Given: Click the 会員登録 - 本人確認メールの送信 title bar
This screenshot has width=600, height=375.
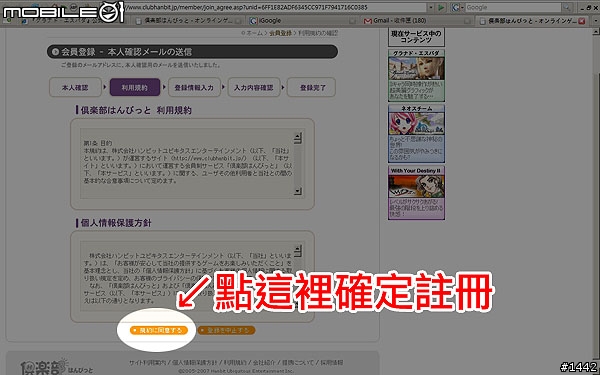Looking at the screenshot, I should (x=192, y=52).
